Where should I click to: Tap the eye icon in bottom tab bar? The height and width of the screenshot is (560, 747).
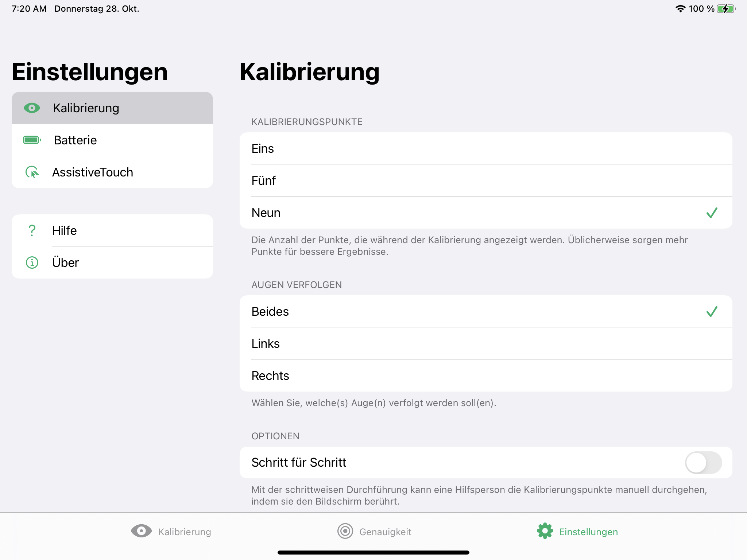(x=141, y=531)
